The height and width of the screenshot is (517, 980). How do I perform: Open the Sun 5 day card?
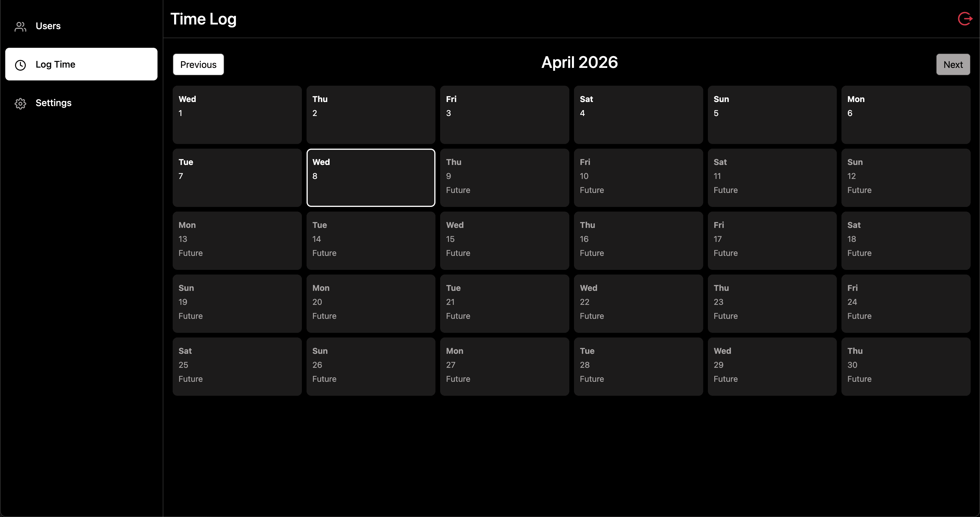772,115
